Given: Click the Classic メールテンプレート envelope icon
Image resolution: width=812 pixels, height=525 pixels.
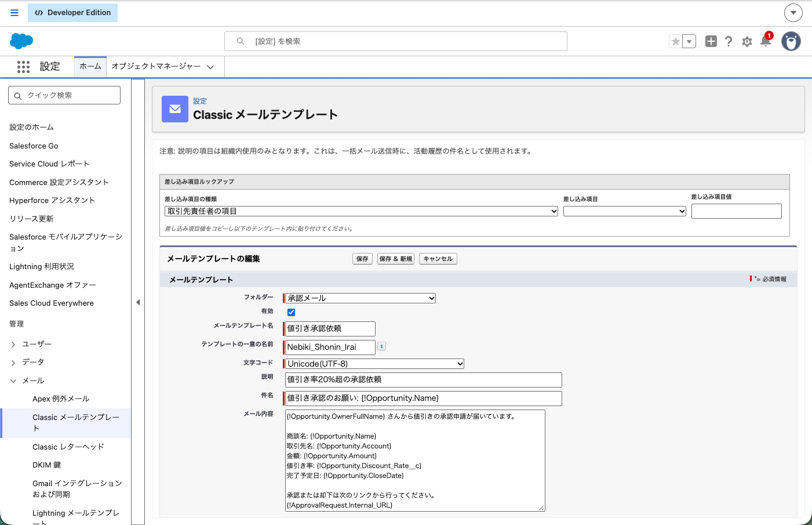Looking at the screenshot, I should coord(175,109).
